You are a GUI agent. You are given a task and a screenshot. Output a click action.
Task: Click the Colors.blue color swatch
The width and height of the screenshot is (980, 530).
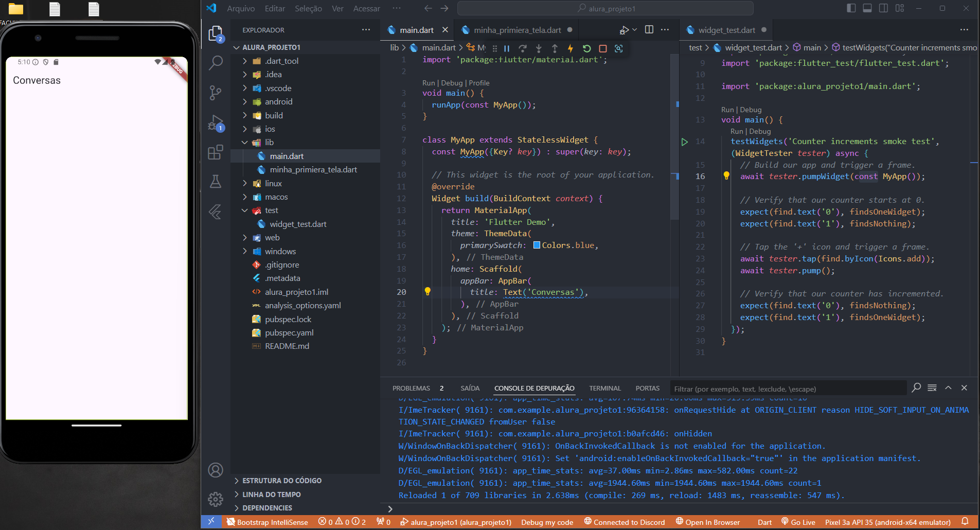point(537,245)
